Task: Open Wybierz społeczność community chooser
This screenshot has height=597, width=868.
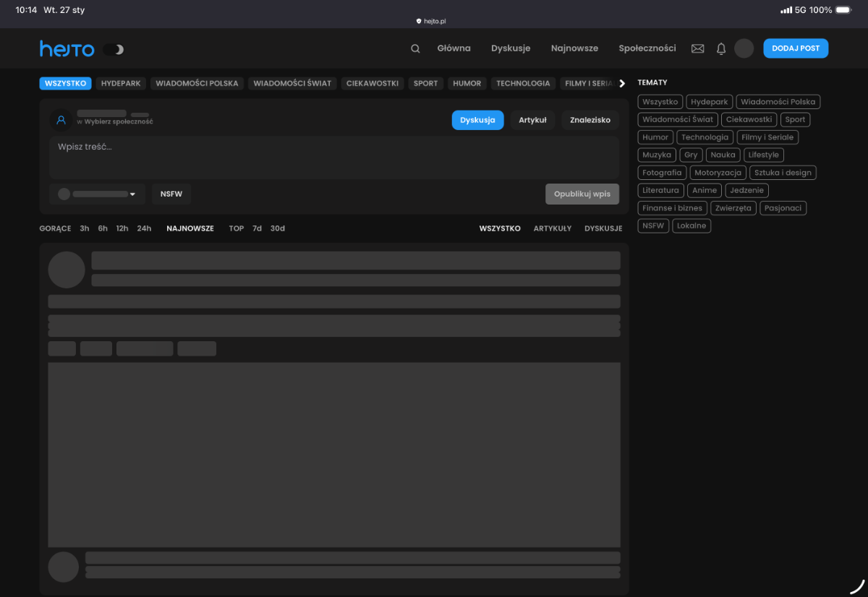Action: point(118,122)
